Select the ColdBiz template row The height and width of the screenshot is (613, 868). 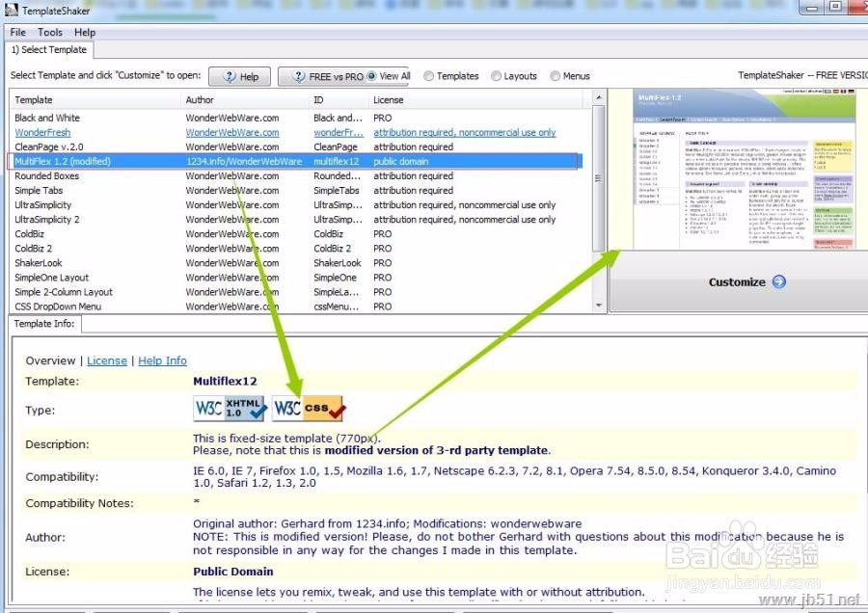(296, 234)
